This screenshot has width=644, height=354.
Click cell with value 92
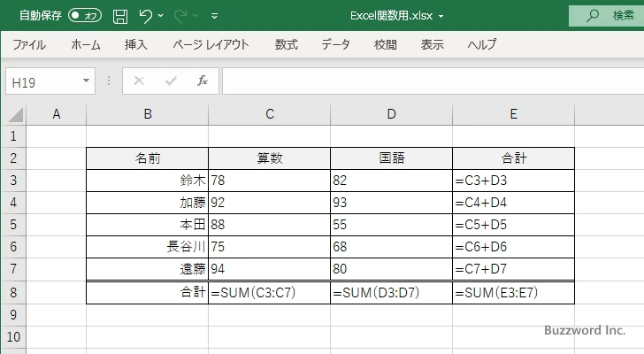(x=270, y=203)
